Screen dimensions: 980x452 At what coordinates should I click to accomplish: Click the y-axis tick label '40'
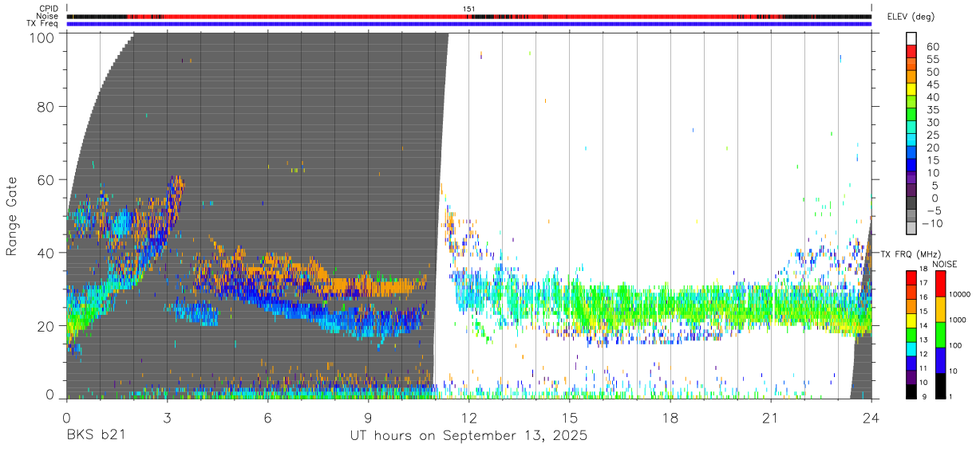47,253
